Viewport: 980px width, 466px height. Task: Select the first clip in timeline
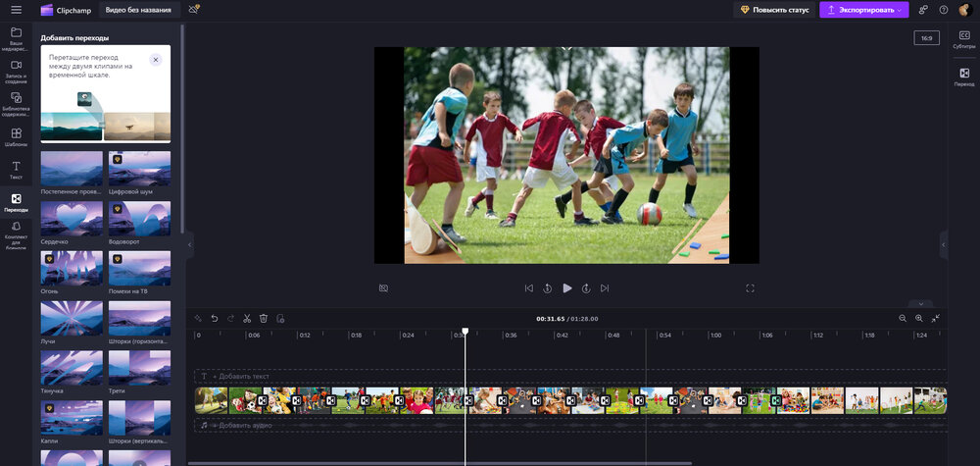point(212,400)
